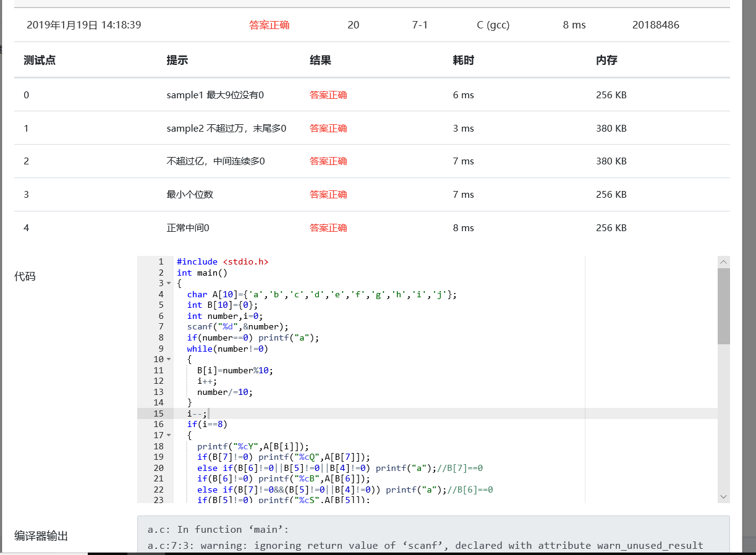
Task: Click code line 'while(number!=0)'
Action: click(x=227, y=349)
